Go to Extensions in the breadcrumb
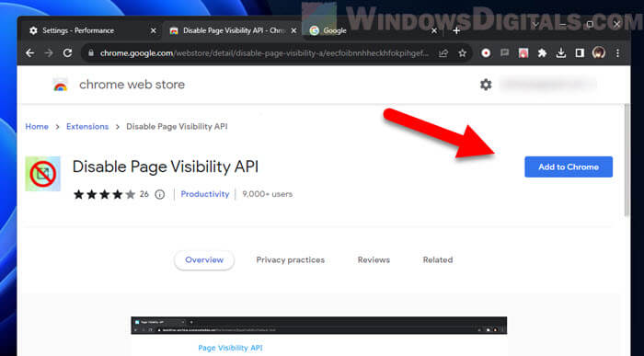The width and height of the screenshot is (644, 356). pos(87,126)
